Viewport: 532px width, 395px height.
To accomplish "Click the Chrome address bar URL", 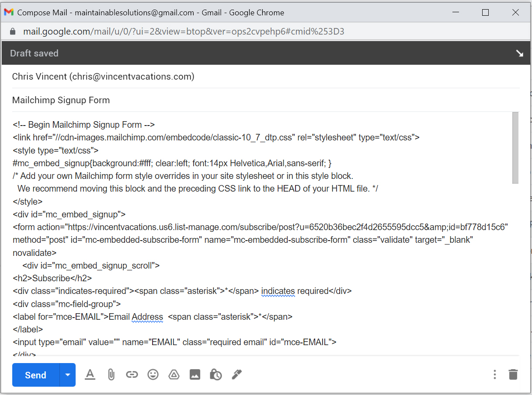I will coord(184,31).
